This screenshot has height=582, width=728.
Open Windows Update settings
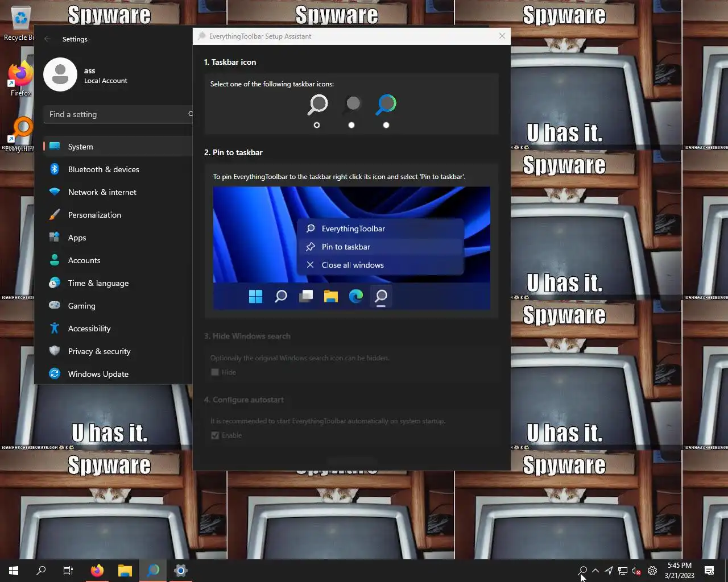pos(118,374)
